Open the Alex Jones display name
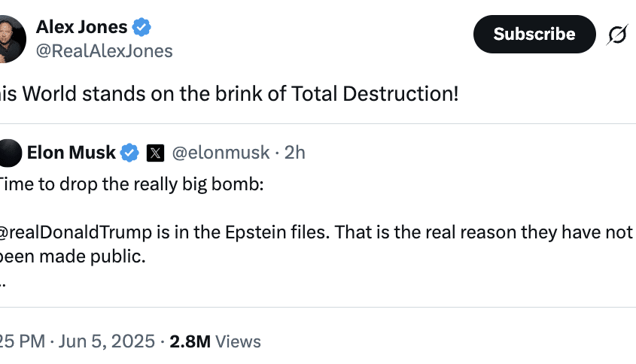This screenshot has height=364, width=636. click(82, 28)
